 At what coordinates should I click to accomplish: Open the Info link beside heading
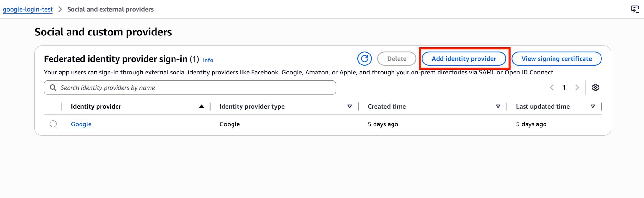[x=208, y=60]
